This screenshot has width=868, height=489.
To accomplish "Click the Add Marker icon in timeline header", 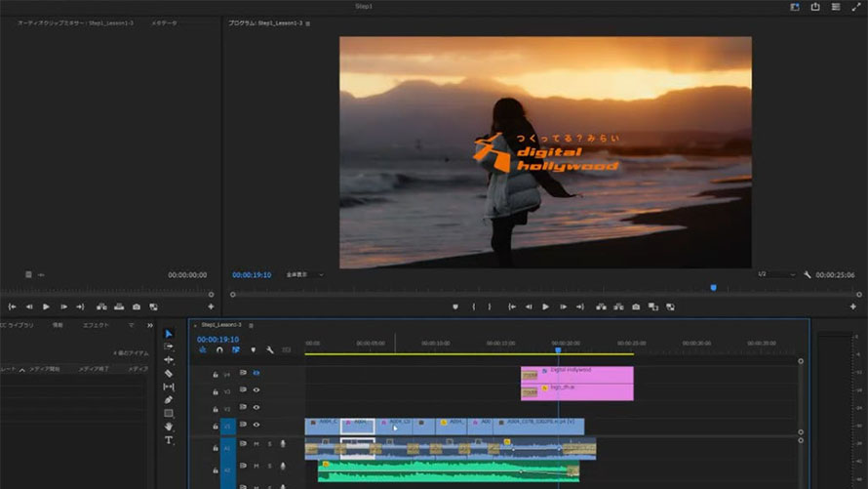I will click(253, 349).
